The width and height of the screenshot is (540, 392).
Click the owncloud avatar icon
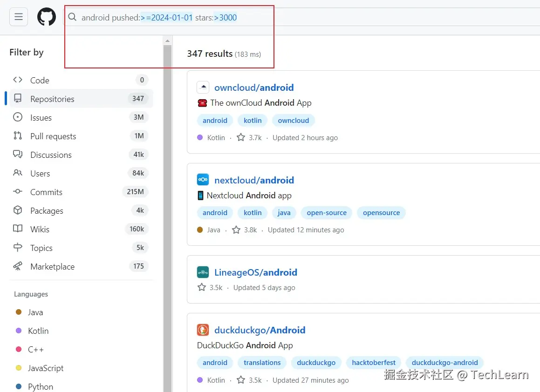tap(203, 87)
